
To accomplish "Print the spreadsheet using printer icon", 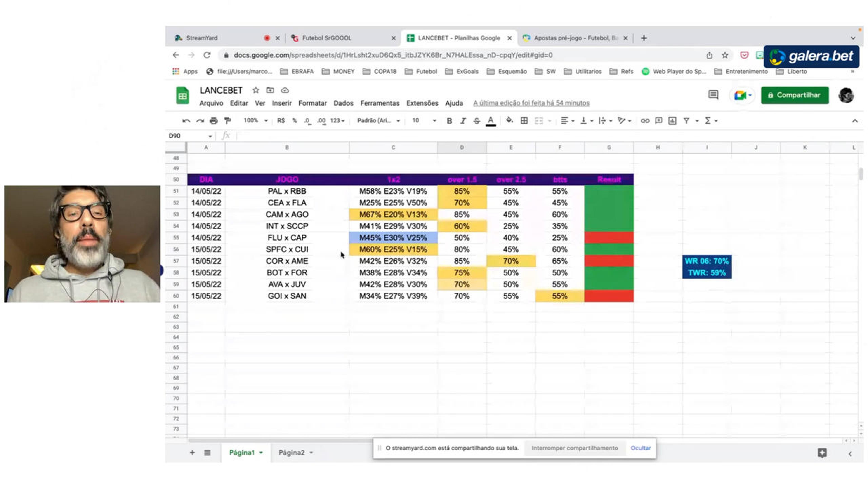I will coord(214,121).
